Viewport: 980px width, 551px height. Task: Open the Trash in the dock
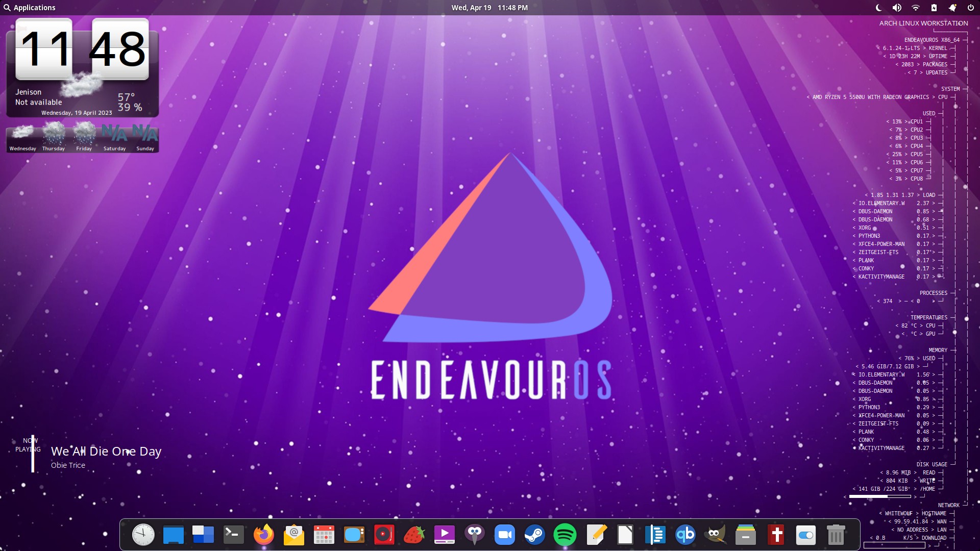point(836,535)
